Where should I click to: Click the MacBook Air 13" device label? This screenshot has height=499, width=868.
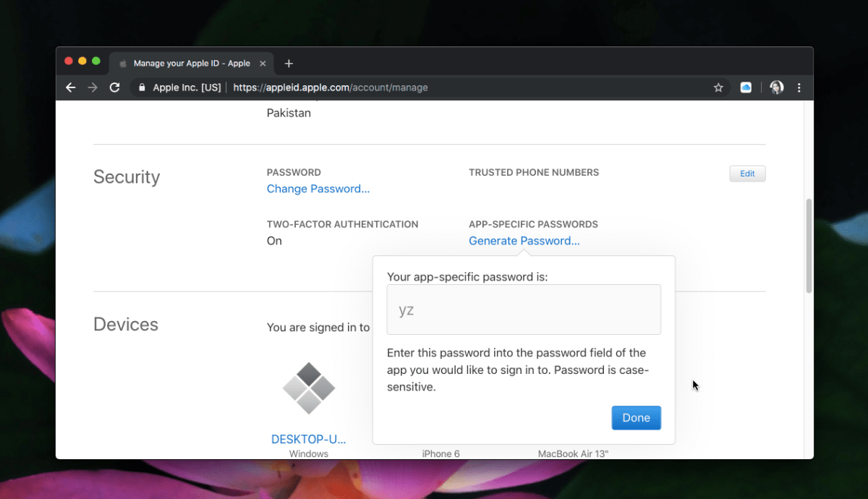574,454
